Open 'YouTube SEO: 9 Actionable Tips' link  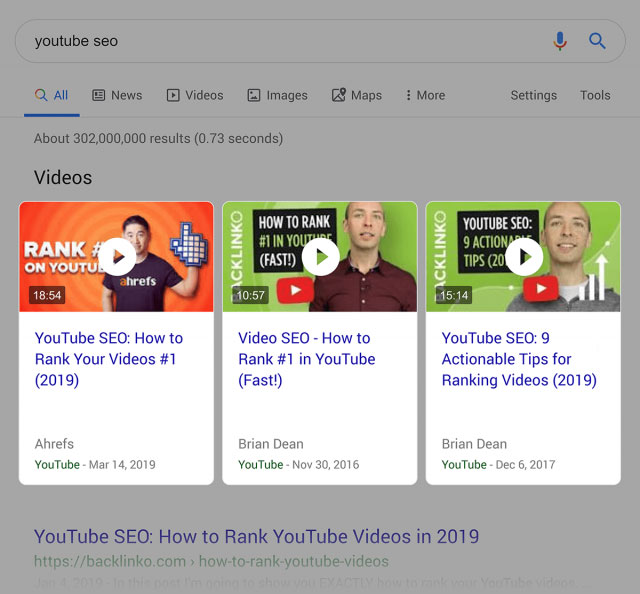pyautogui.click(x=519, y=359)
